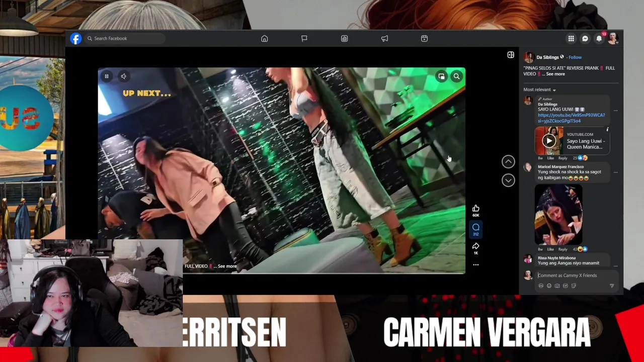
Task: Like the video with thumbs-up icon
Action: [x=476, y=209]
